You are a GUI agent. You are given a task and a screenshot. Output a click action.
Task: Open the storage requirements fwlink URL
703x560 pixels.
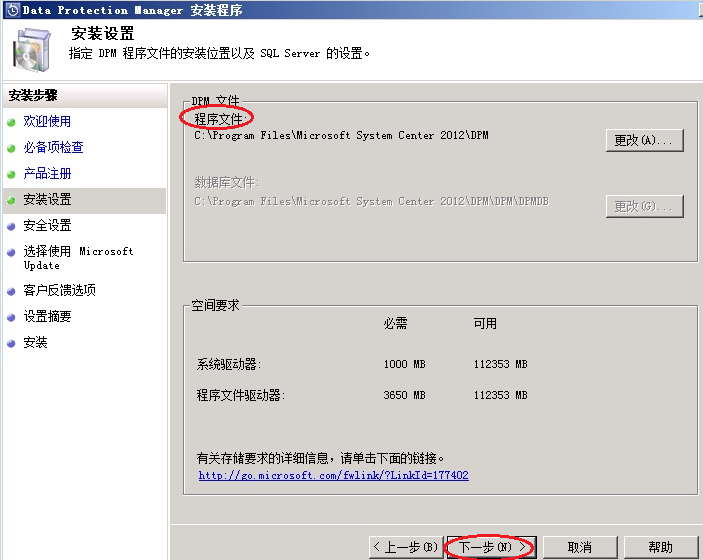pyautogui.click(x=334, y=475)
